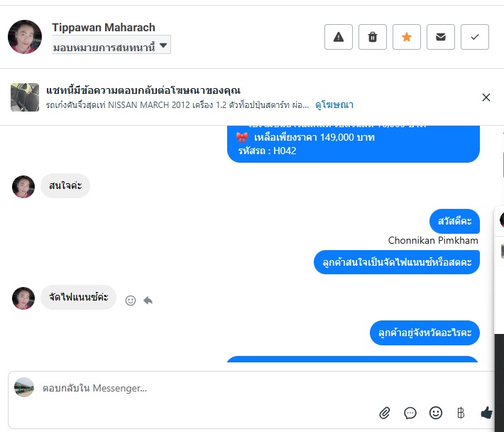Toggle the orange follow-up star
This screenshot has width=504, height=432.
407,37
